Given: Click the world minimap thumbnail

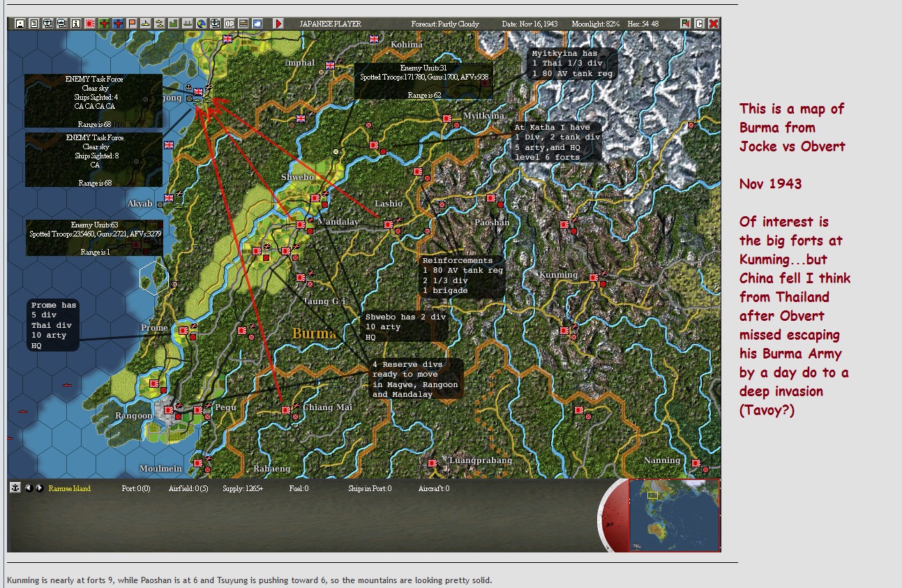Looking at the screenshot, I should tap(674, 515).
